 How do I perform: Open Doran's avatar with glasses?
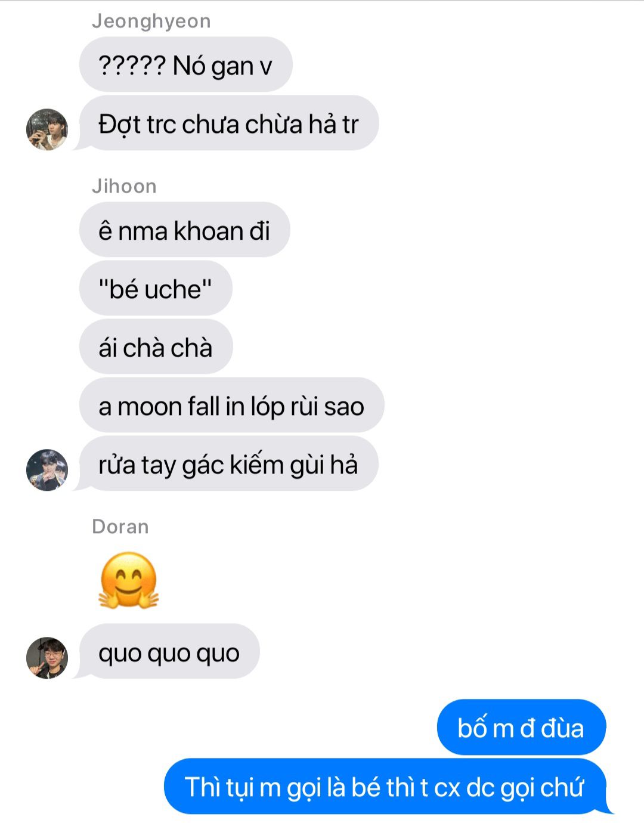(x=47, y=658)
